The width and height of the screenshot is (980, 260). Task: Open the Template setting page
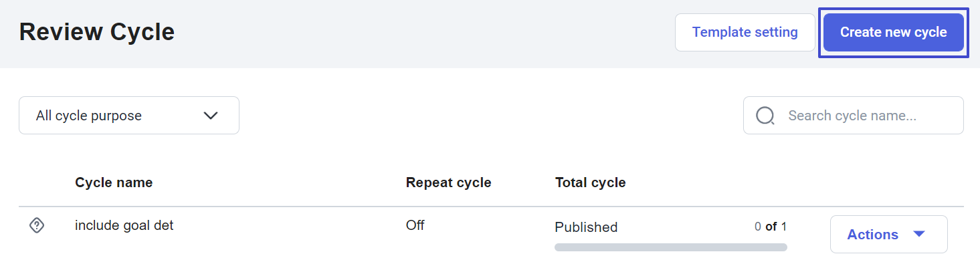[745, 32]
